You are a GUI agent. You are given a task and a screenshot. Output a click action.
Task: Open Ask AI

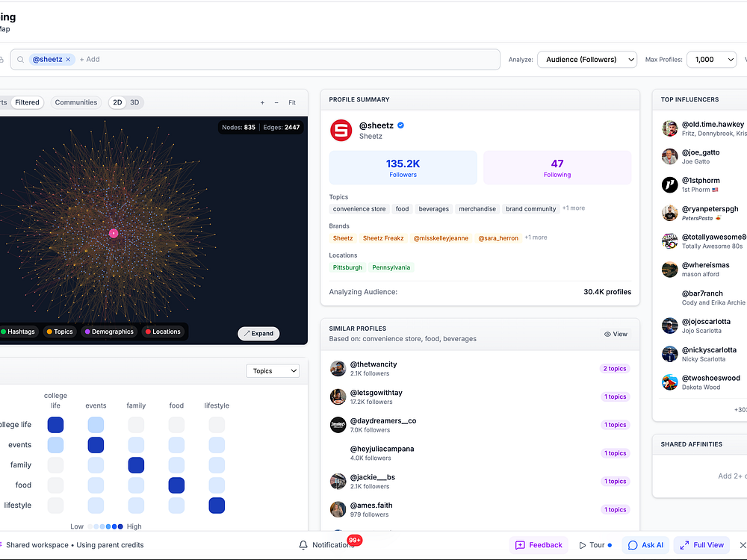[x=645, y=545]
